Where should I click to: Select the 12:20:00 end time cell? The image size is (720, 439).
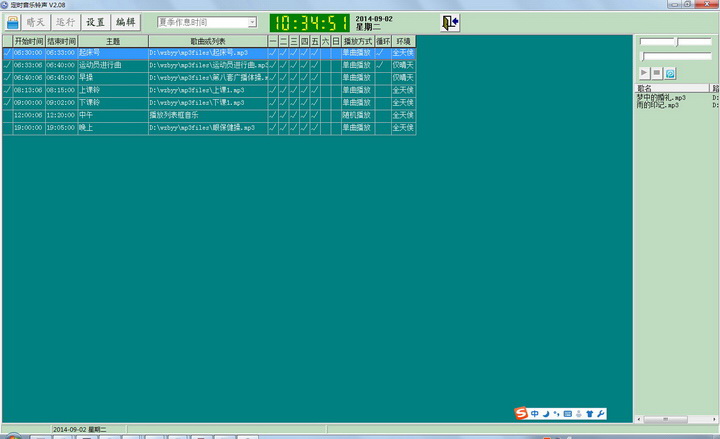click(x=62, y=115)
